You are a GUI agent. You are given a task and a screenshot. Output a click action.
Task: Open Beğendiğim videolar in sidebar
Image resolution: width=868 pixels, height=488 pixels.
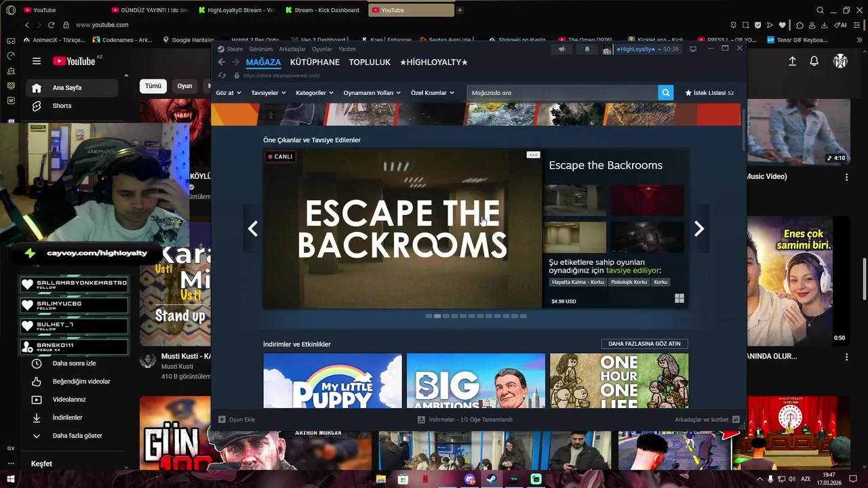click(x=81, y=382)
